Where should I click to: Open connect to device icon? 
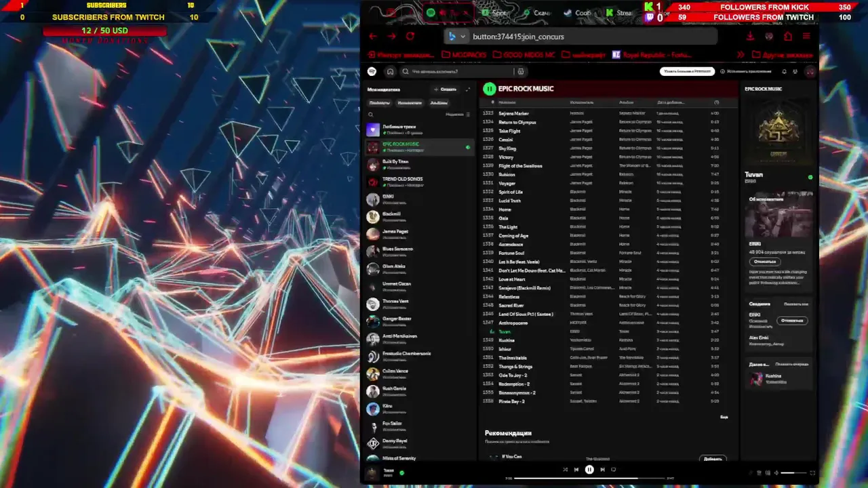pyautogui.click(x=767, y=473)
